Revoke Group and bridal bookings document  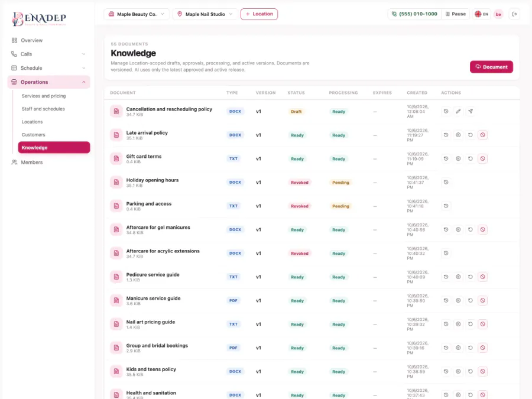pos(482,348)
